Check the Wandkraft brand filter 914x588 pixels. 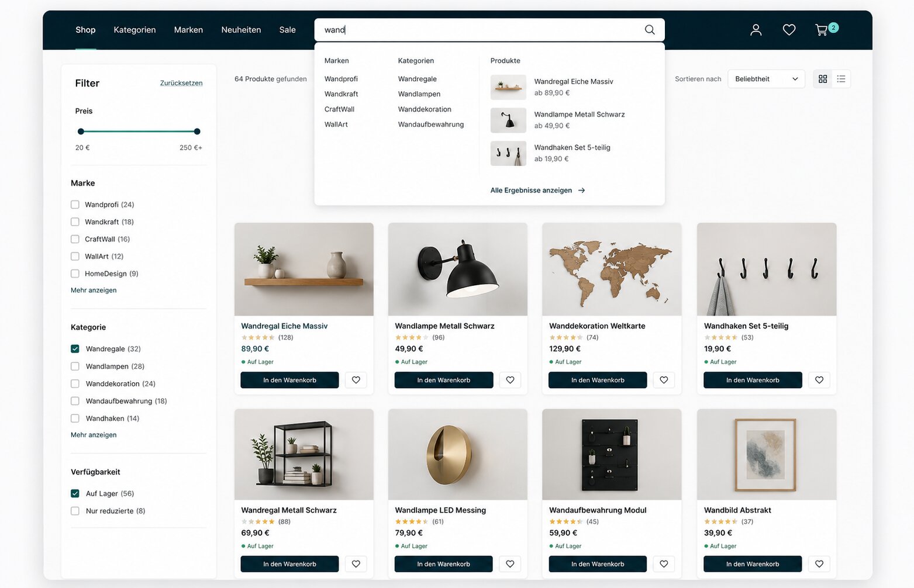coord(75,222)
